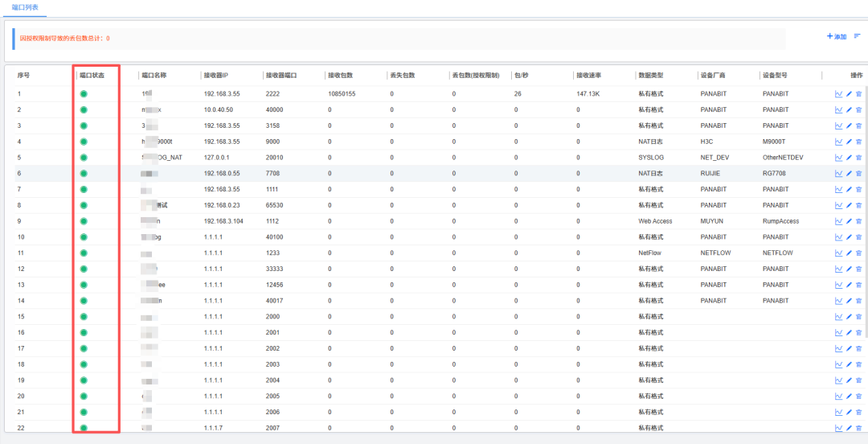
Task: Edit the RumpAccess port 1112 entry
Action: tap(850, 222)
